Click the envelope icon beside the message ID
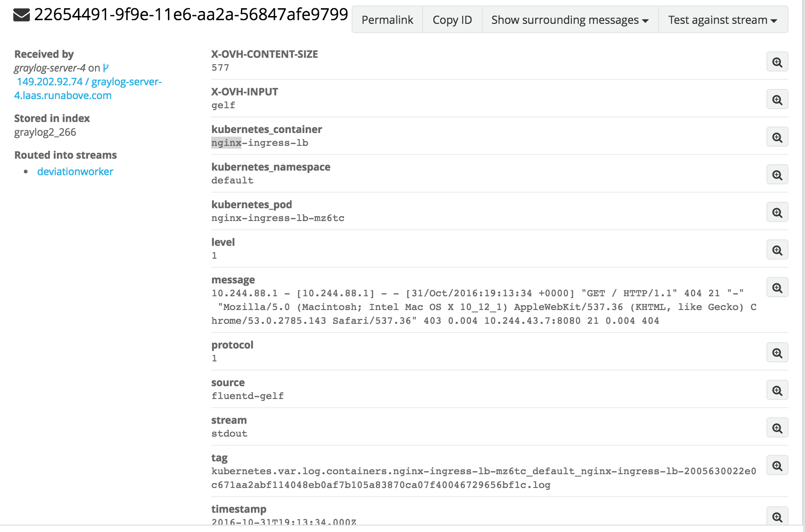 pyautogui.click(x=22, y=15)
